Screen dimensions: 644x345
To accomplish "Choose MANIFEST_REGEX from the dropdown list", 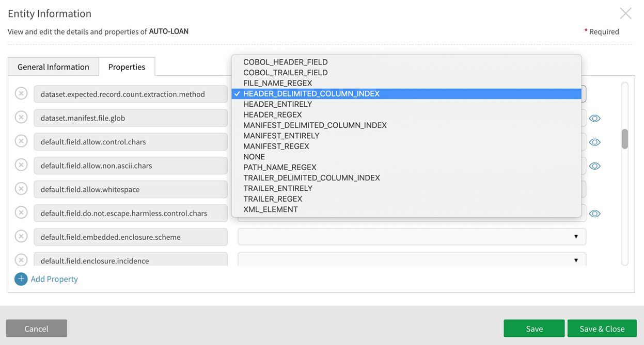I will click(276, 146).
